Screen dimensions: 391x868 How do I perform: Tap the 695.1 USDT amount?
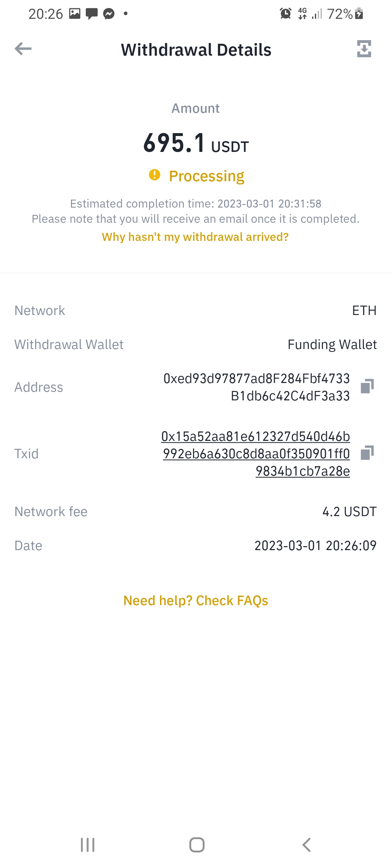[x=195, y=143]
